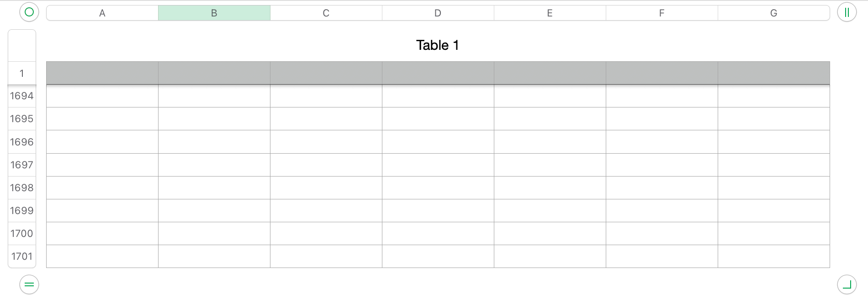This screenshot has width=868, height=300.
Task: Click cell F1699
Action: coord(662,210)
